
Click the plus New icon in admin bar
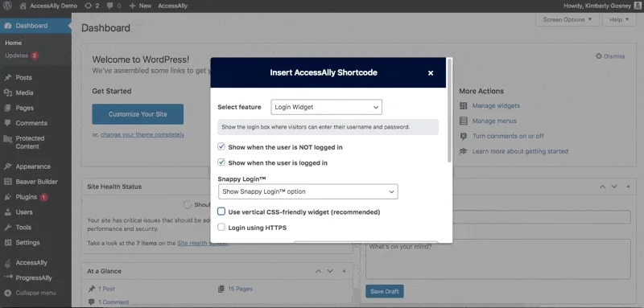132,6
